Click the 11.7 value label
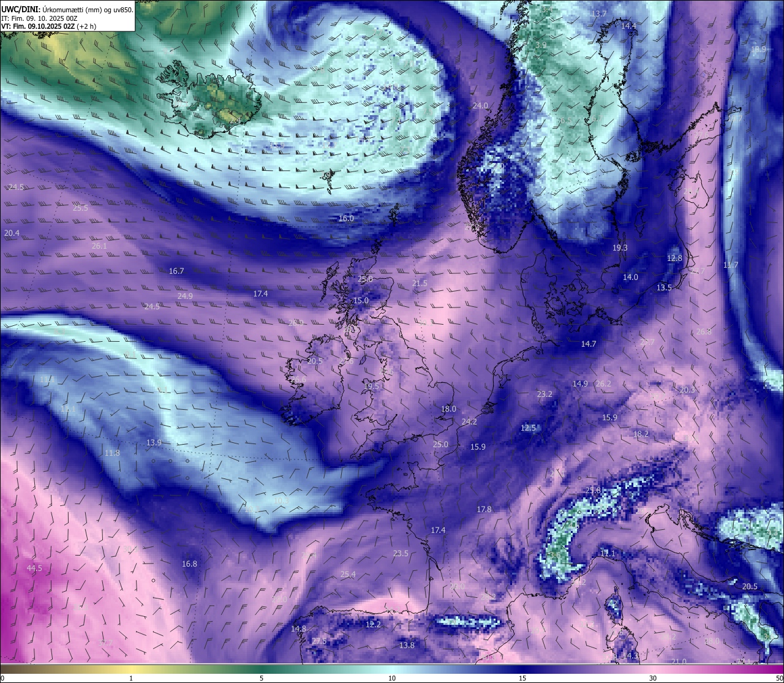The image size is (784, 683). [x=731, y=265]
